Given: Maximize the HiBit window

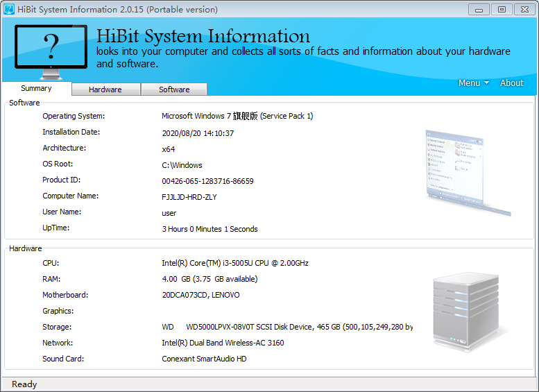Looking at the screenshot, I should pos(501,9).
